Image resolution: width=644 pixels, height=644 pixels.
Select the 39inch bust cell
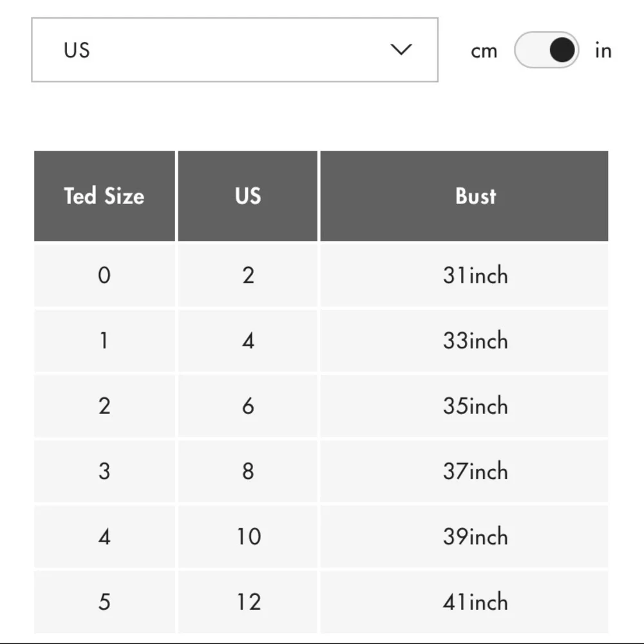[x=464, y=536]
